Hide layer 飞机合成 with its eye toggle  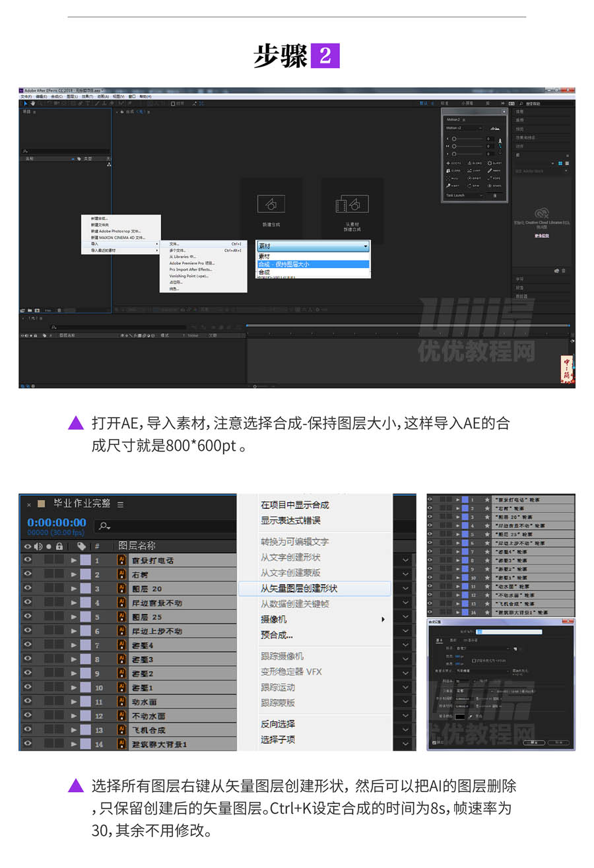28,730
